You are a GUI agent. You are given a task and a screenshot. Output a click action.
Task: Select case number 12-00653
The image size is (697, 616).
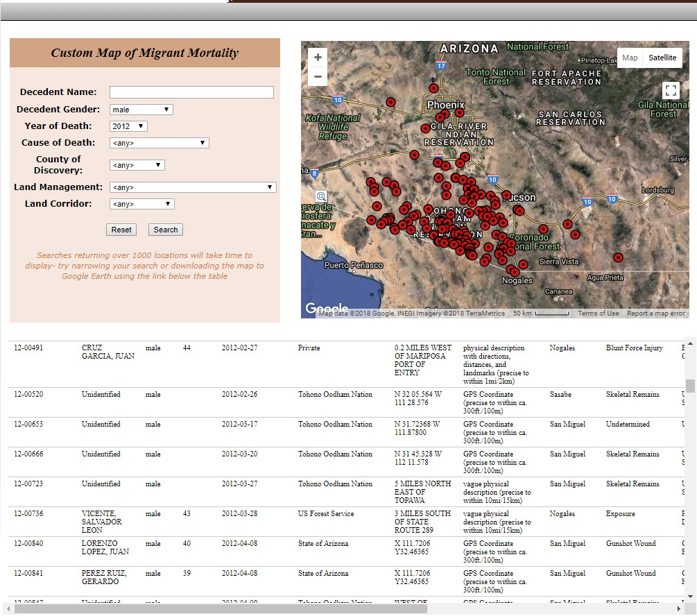tap(28, 424)
